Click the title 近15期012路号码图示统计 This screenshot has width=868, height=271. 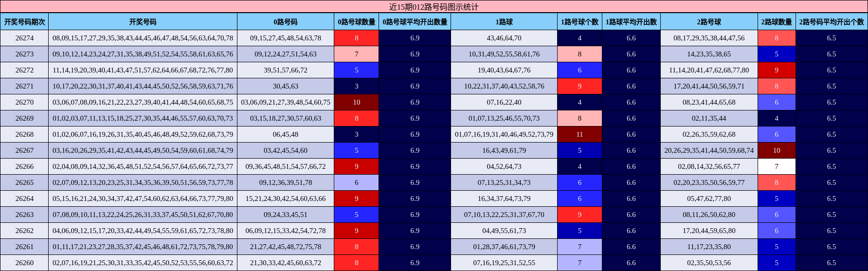pyautogui.click(x=434, y=7)
